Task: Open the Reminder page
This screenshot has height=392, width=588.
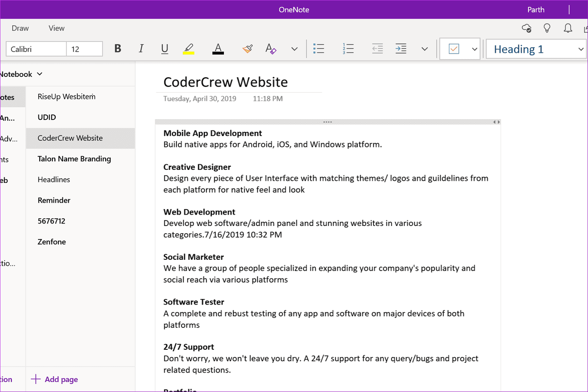Action: 80,200
